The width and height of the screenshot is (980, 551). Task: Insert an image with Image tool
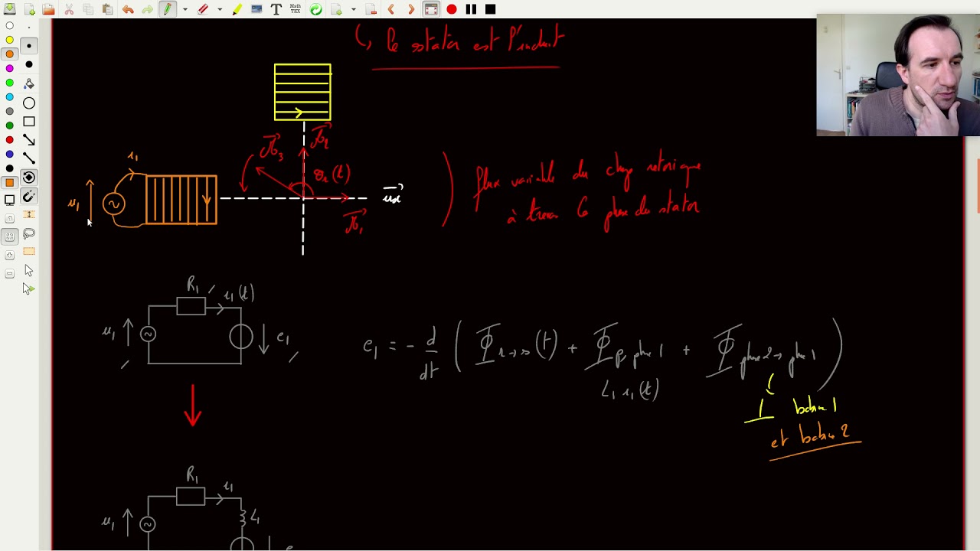(x=256, y=9)
